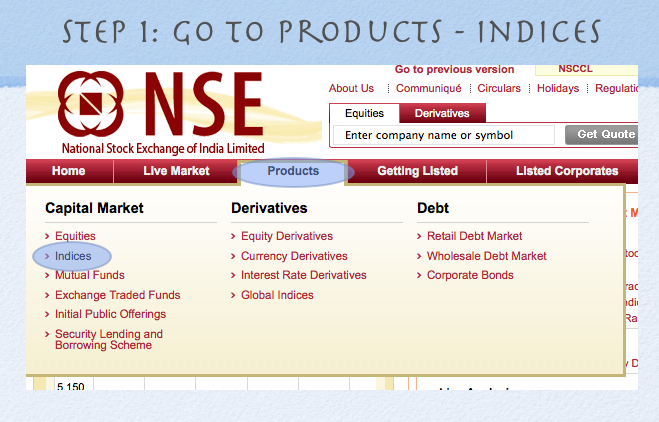This screenshot has width=659, height=422.
Task: Select Indices under Capital Market
Action: tap(73, 256)
